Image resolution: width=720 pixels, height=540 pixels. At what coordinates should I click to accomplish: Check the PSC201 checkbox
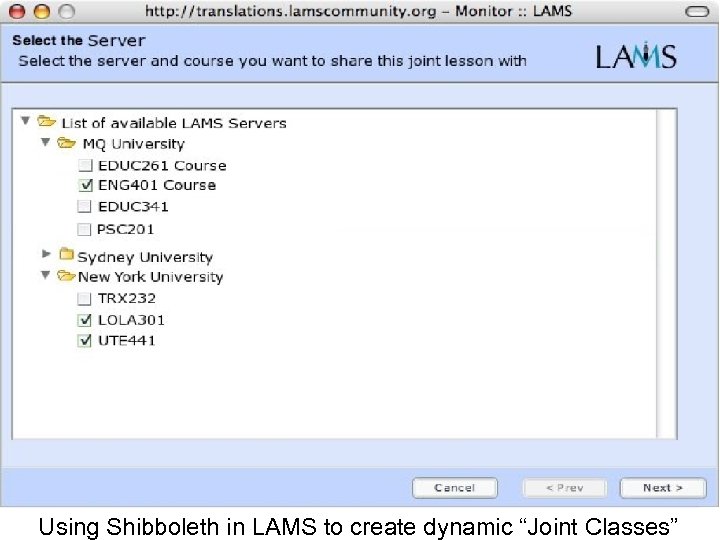point(84,229)
